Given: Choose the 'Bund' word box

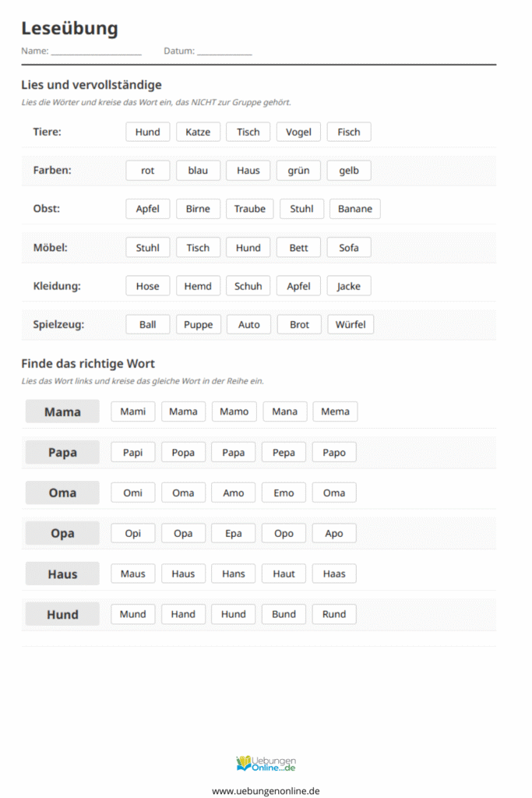Looking at the screenshot, I should point(284,614).
